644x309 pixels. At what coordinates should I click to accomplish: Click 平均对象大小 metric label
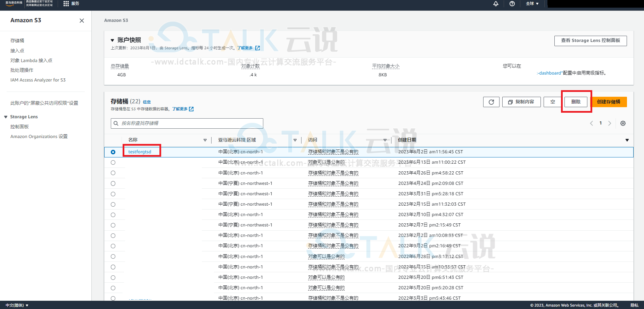click(x=386, y=66)
